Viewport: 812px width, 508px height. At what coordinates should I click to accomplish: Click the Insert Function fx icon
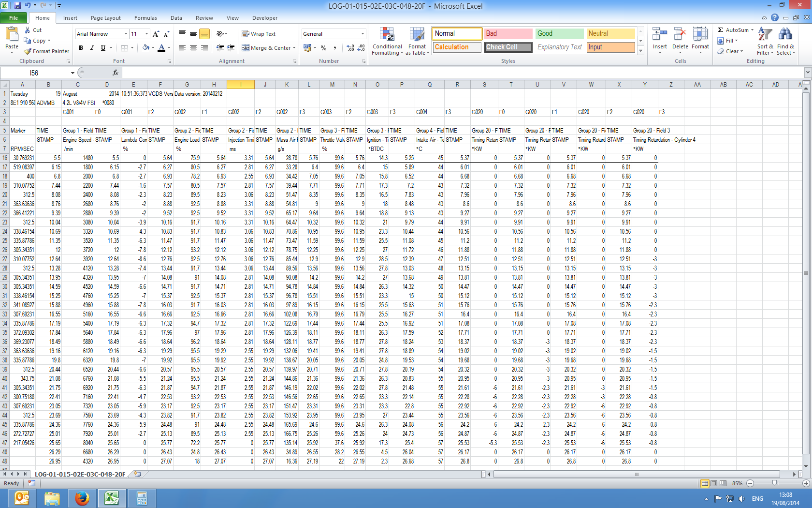tap(116, 73)
